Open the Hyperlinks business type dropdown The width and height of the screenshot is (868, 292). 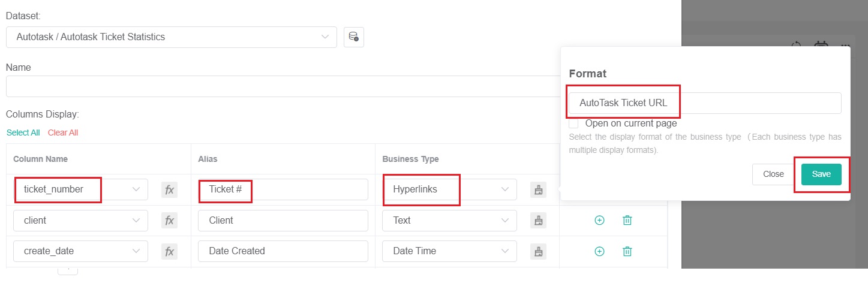coord(449,189)
